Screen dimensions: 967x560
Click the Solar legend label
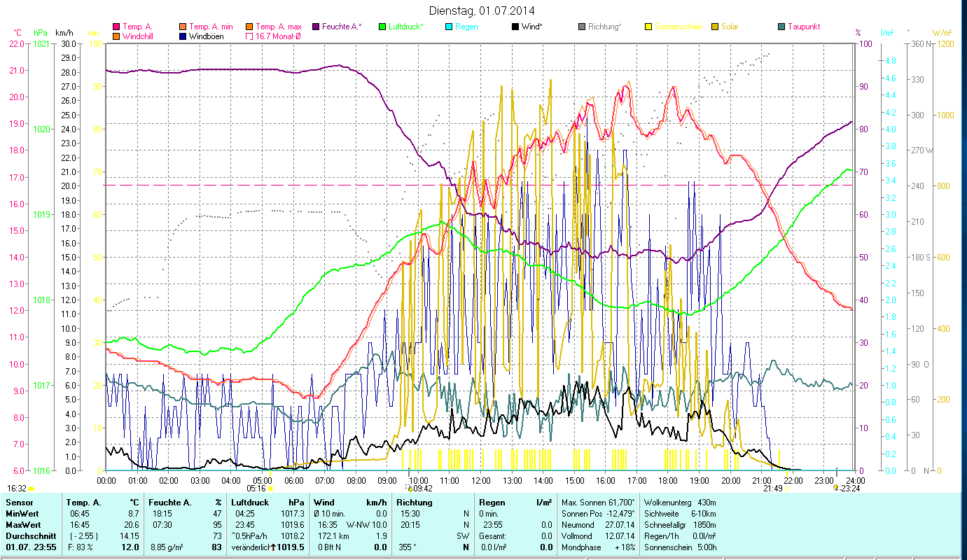pos(730,27)
